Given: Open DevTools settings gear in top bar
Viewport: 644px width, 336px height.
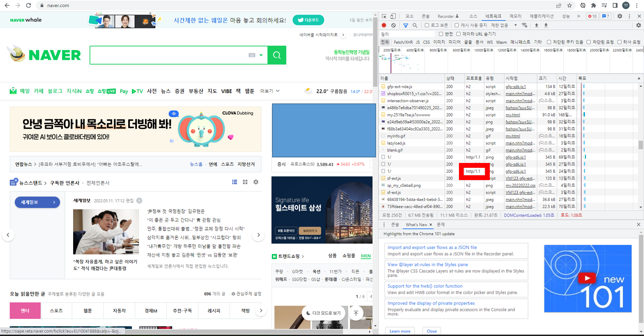Looking at the screenshot, I should click(x=619, y=16).
